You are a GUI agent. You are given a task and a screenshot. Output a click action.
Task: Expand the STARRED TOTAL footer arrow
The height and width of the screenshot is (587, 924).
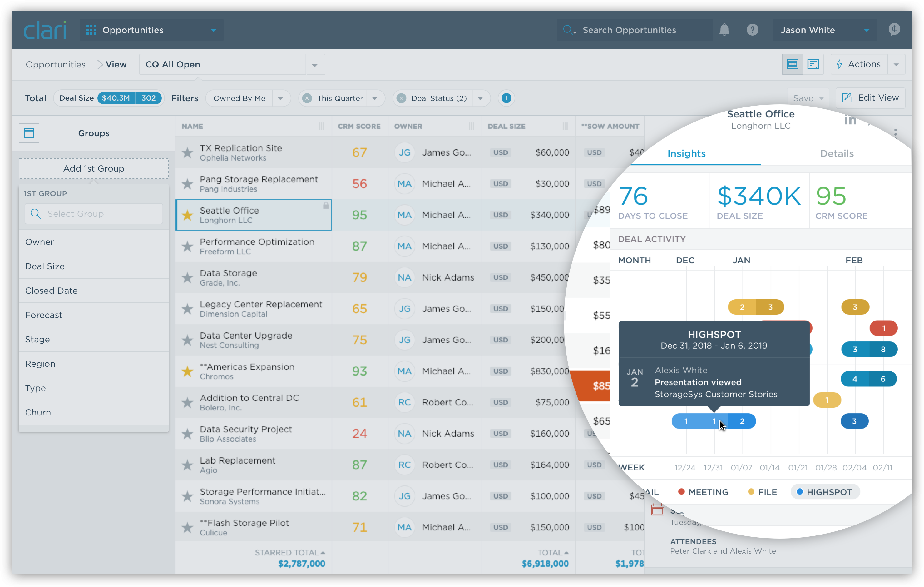[x=323, y=552]
